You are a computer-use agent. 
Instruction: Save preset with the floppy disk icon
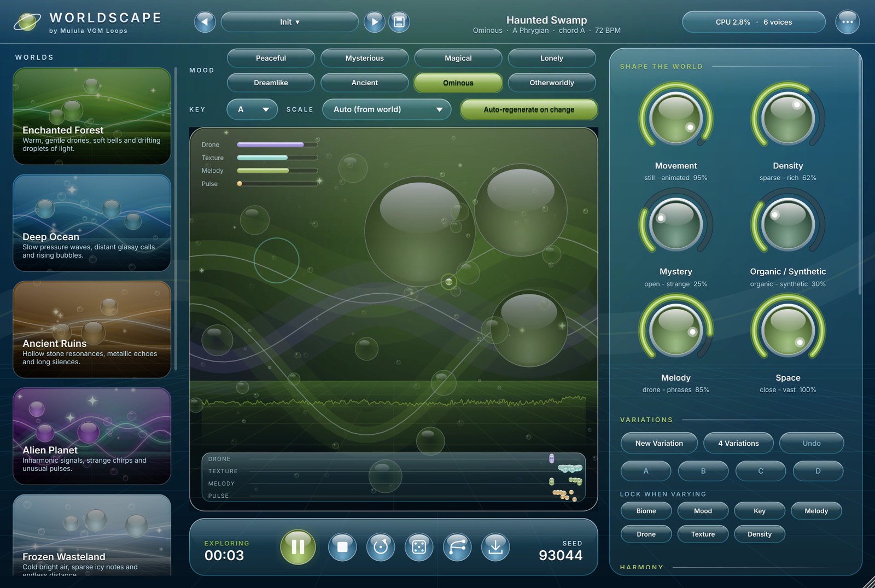click(399, 22)
